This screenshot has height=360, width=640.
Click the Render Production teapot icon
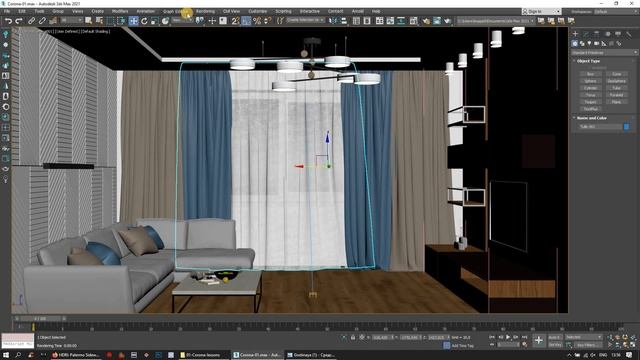[x=448, y=21]
